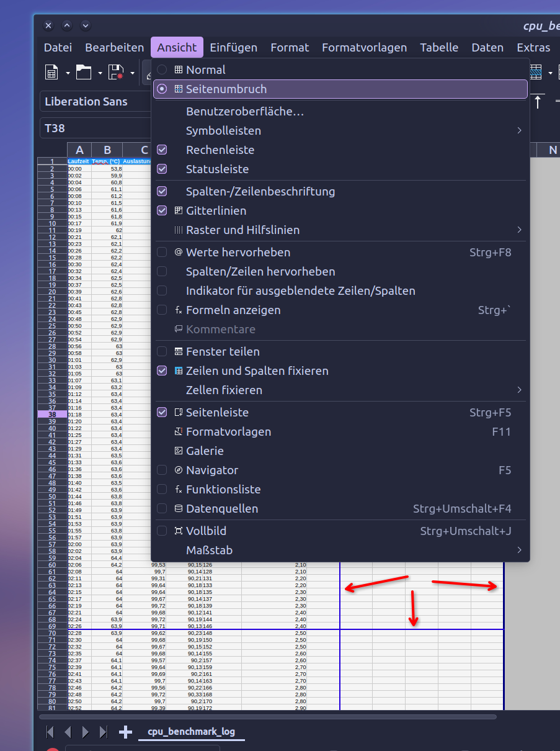
Task: Click the Vollbild screen icon
Action: [179, 531]
